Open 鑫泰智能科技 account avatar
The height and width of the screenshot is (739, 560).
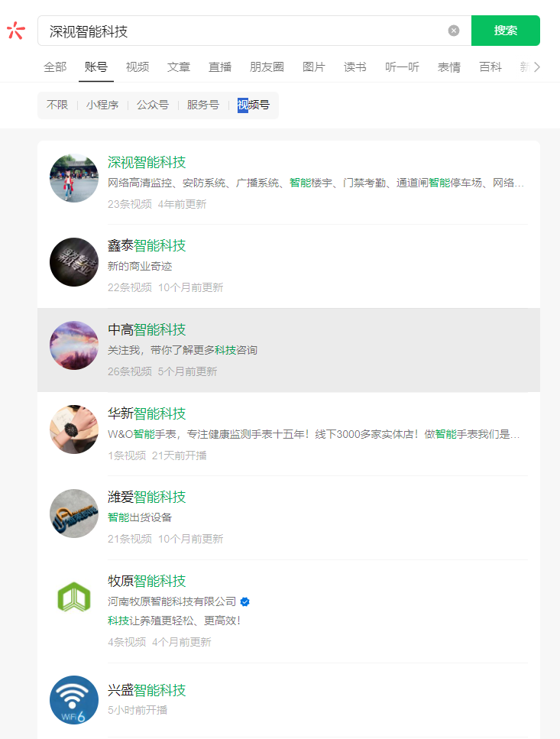tap(74, 262)
